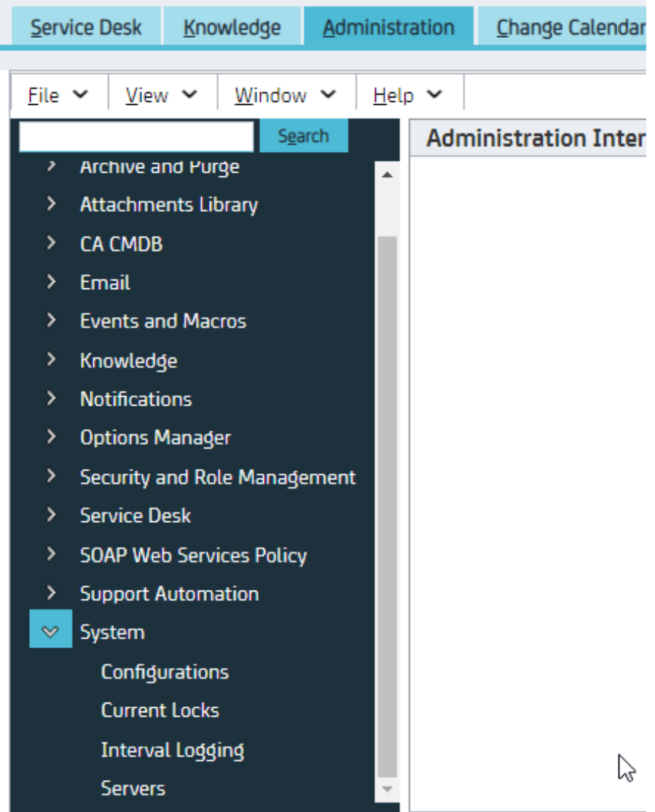Click the tree search input field
Screen dimensions: 655x812
click(x=136, y=136)
